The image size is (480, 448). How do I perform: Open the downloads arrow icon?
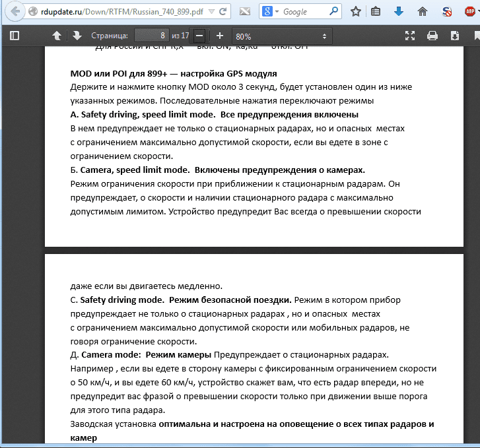point(398,12)
